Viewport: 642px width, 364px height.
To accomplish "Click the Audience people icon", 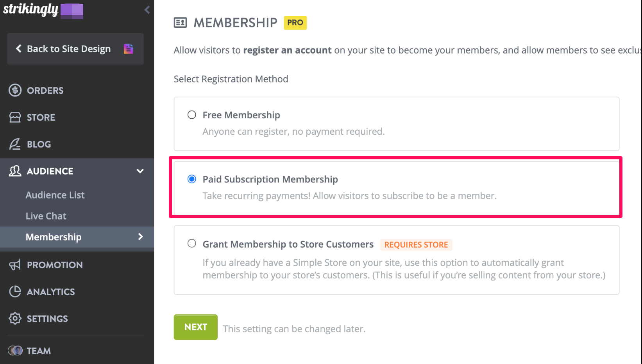I will point(15,171).
